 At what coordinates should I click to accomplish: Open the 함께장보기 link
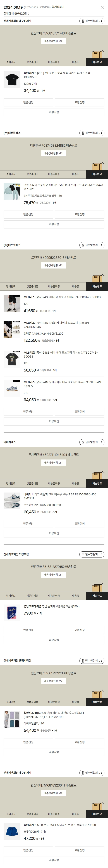click(58, 7)
